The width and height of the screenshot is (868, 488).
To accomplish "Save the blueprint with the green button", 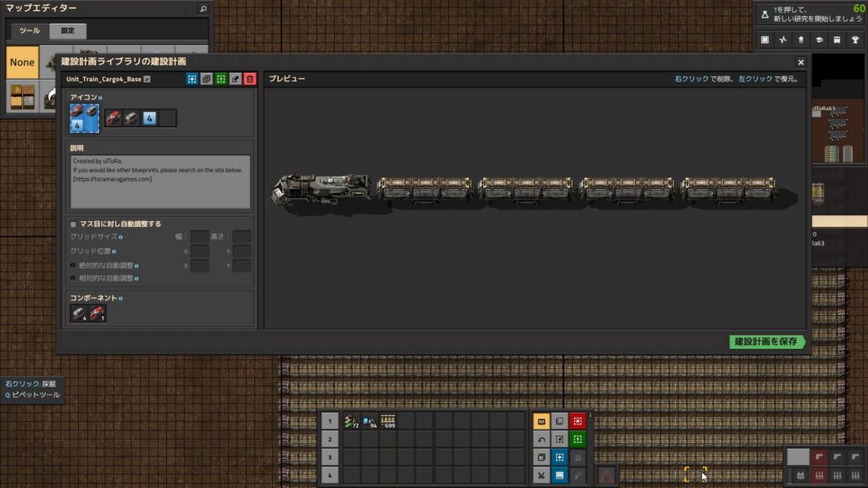I will pos(766,342).
